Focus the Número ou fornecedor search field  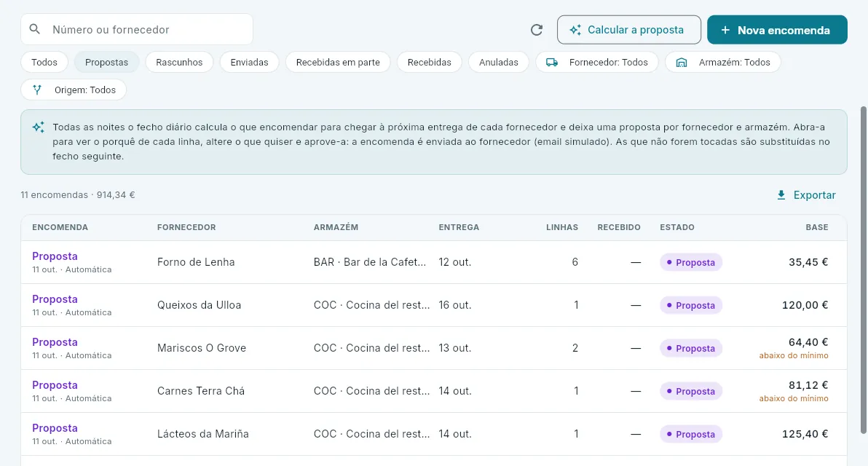(x=137, y=29)
